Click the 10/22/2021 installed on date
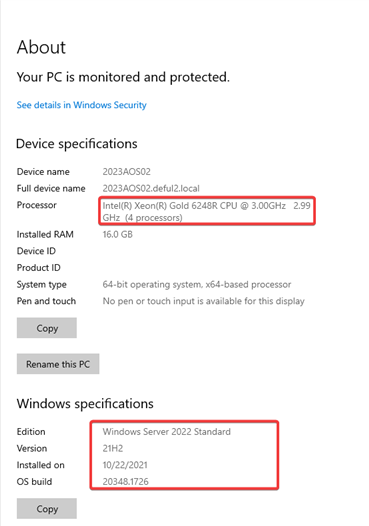The height and width of the screenshot is (526, 369). (x=125, y=465)
